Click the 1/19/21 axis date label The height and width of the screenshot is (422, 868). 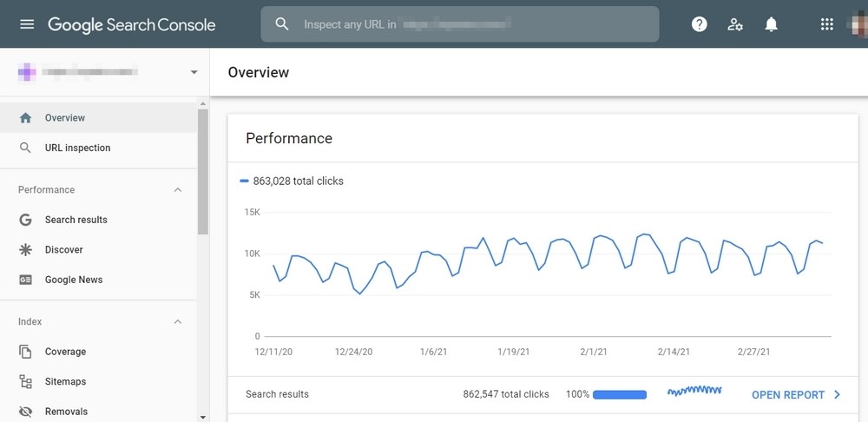point(514,352)
